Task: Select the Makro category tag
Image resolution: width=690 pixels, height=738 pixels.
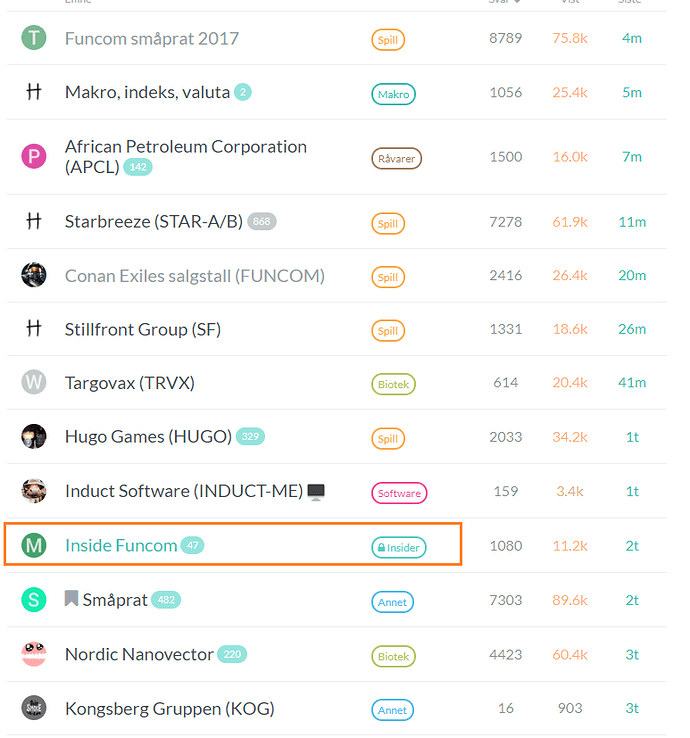Action: tap(393, 94)
